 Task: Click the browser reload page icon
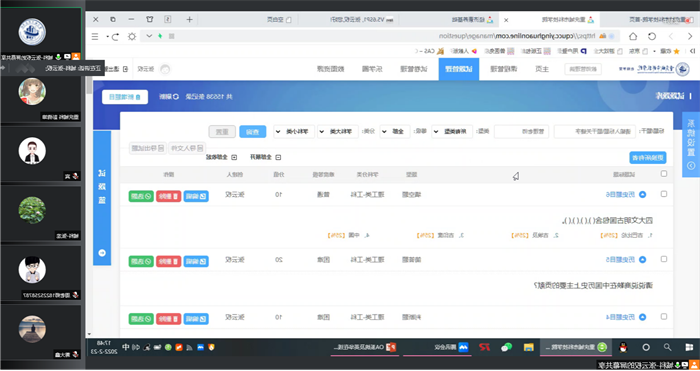pos(652,36)
